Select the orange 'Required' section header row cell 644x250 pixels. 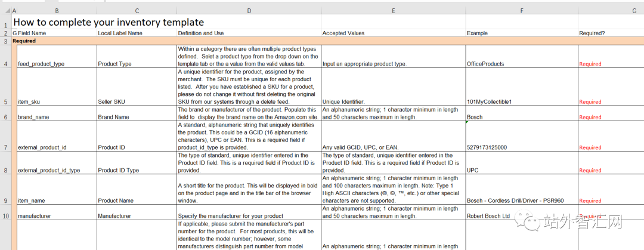328,41
